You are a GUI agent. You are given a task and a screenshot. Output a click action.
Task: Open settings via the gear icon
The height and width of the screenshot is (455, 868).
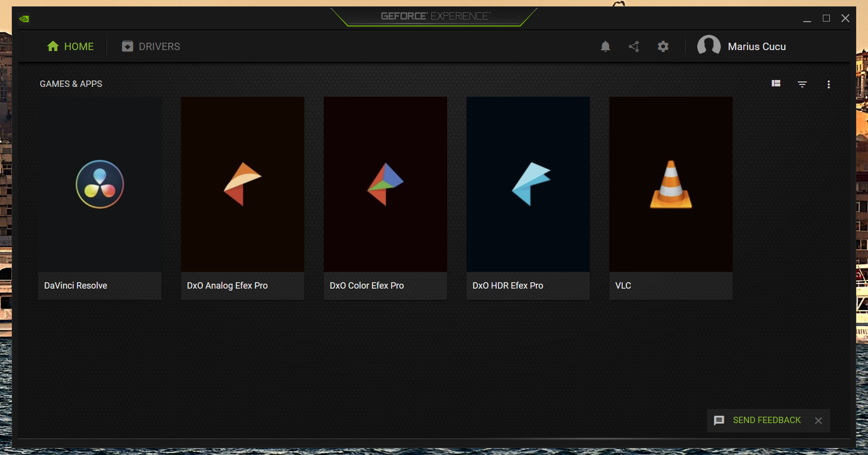click(x=663, y=47)
